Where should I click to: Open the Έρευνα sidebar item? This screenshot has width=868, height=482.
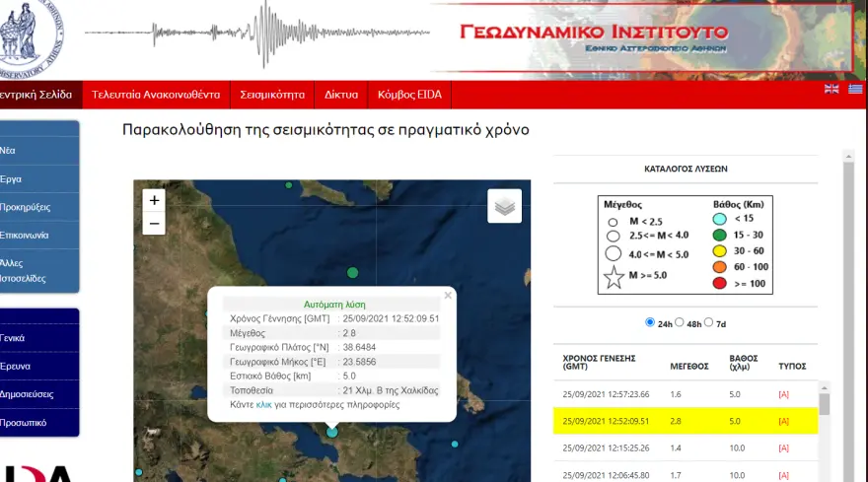(x=14, y=366)
